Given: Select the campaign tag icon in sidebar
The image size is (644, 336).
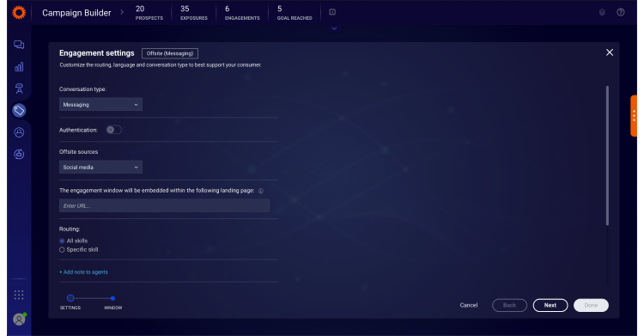Looking at the screenshot, I should 19,110.
